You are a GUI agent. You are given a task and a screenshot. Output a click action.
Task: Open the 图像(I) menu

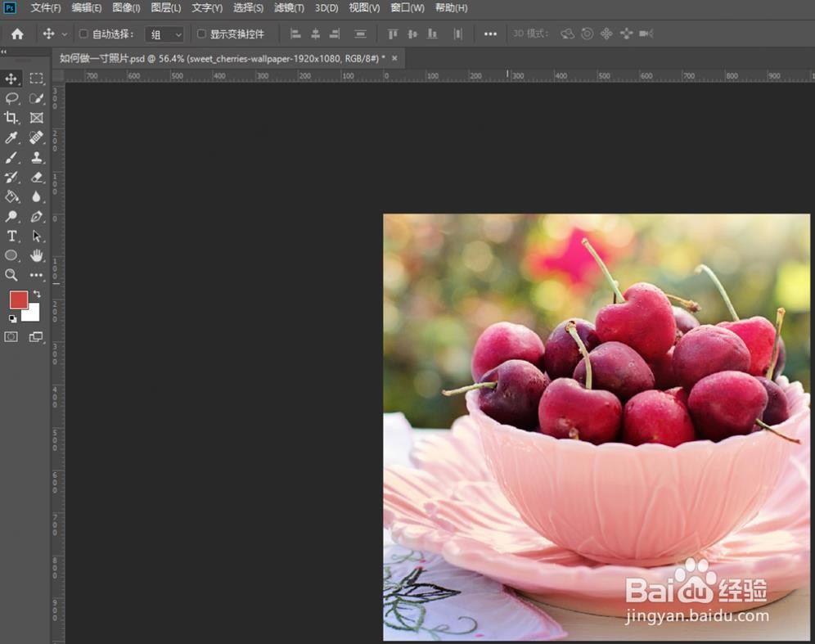tap(126, 8)
